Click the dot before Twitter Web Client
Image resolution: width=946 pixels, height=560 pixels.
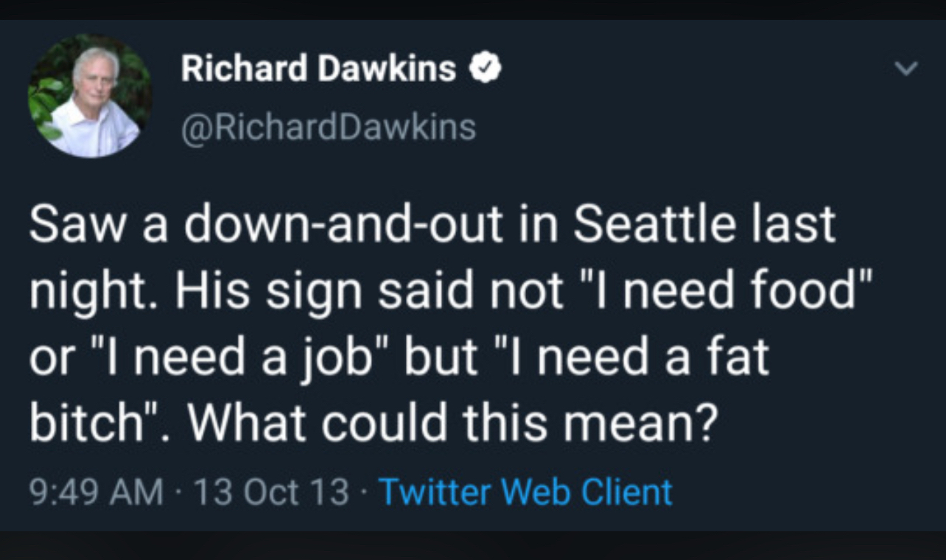coord(363,491)
